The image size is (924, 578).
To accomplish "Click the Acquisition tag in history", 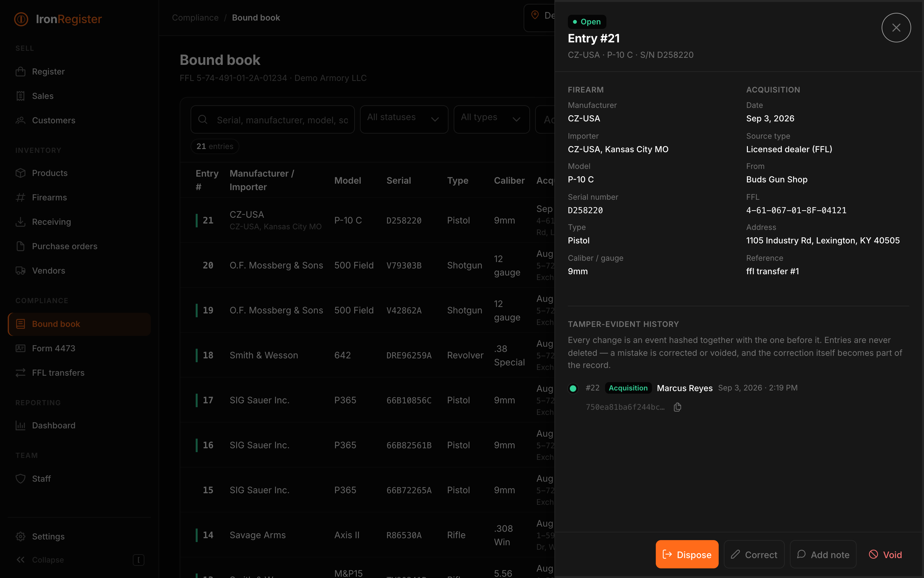I will pos(628,388).
